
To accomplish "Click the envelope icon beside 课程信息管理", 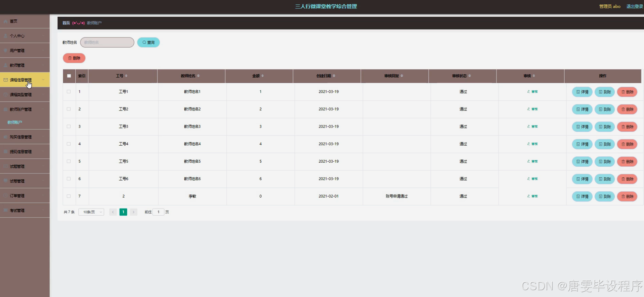I will [6, 80].
